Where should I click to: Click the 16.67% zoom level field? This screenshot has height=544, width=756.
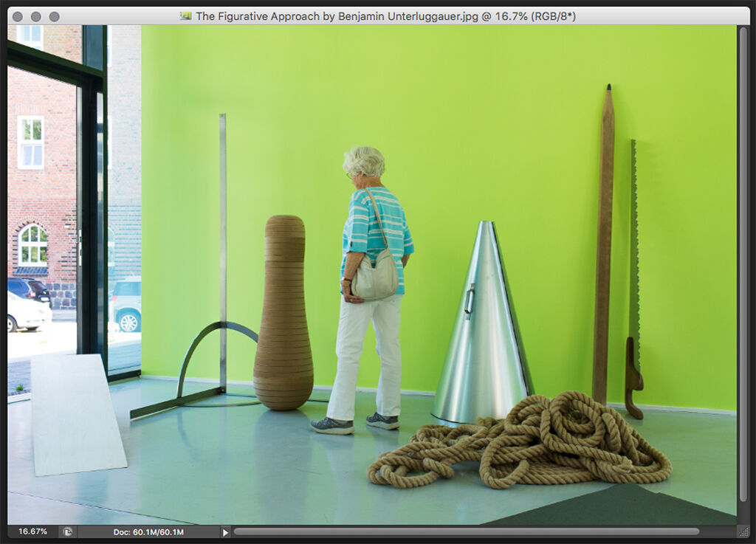pyautogui.click(x=32, y=531)
